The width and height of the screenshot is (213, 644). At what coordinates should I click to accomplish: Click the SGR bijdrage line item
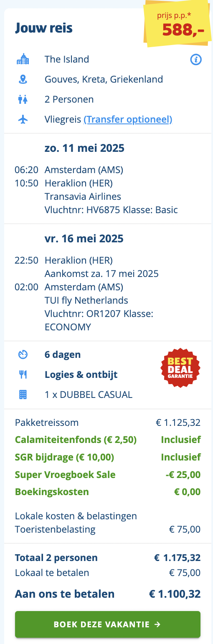pyautogui.click(x=108, y=457)
